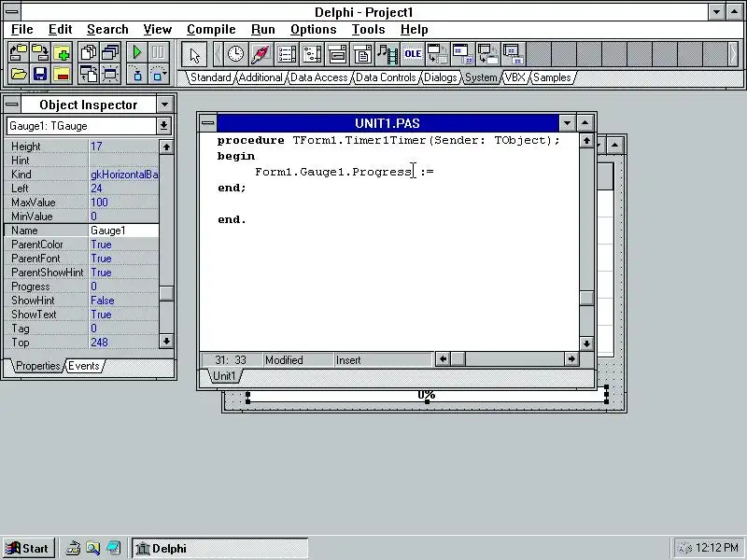The height and width of the screenshot is (560, 747).
Task: Click the Select Form from List icon
Action: tap(110, 52)
